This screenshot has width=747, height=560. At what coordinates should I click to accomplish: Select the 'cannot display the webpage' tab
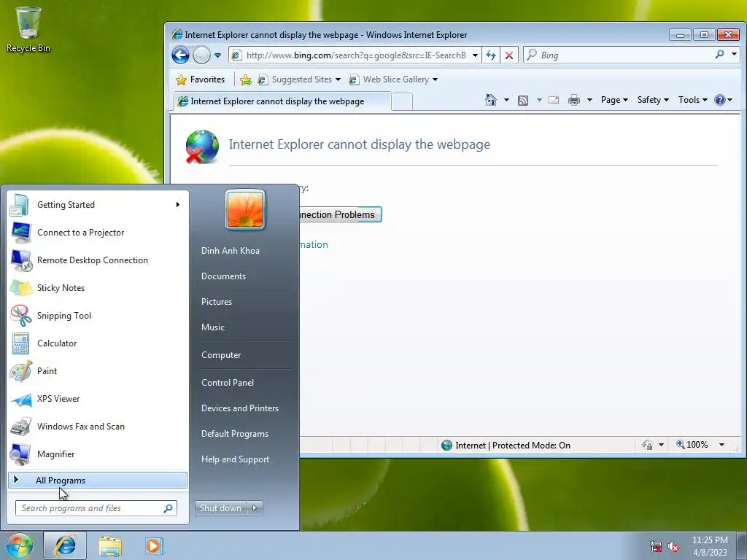tap(281, 101)
